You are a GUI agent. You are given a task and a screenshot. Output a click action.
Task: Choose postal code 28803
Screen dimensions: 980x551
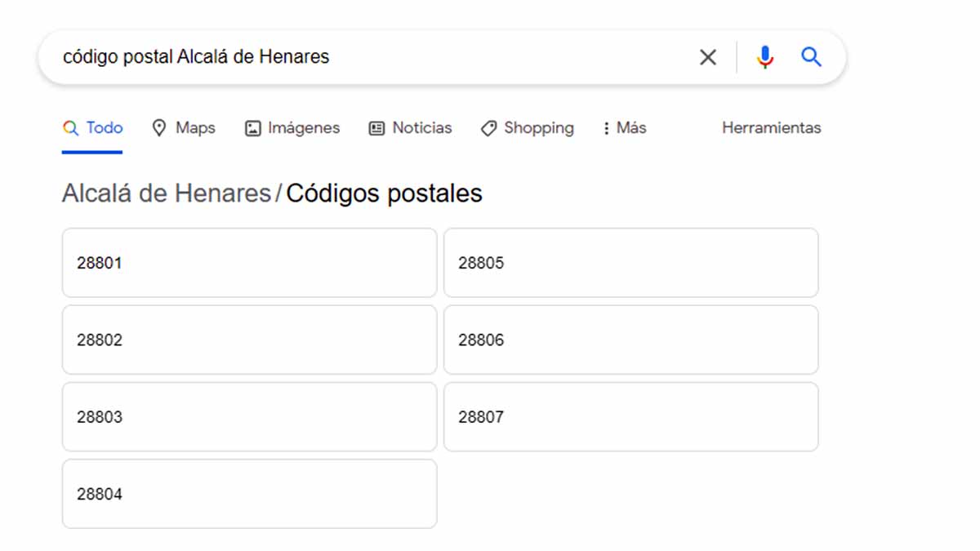pyautogui.click(x=249, y=416)
